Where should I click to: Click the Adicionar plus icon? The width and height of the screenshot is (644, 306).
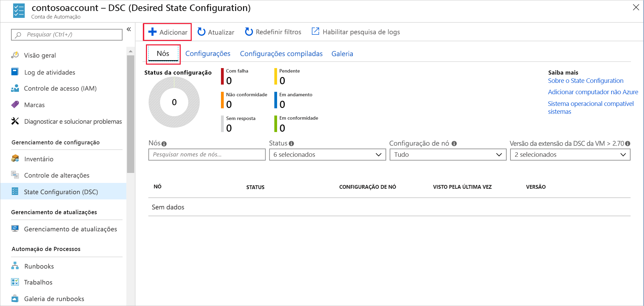pyautogui.click(x=152, y=32)
